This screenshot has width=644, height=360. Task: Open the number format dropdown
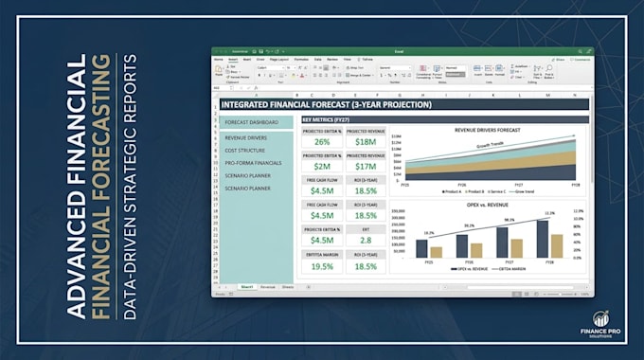coord(409,68)
